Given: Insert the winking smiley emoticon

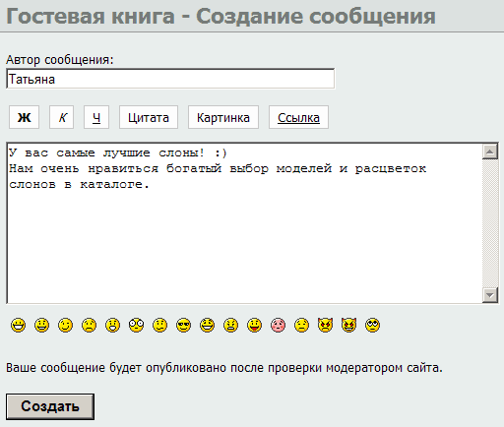Looking at the screenshot, I should click(x=65, y=326).
